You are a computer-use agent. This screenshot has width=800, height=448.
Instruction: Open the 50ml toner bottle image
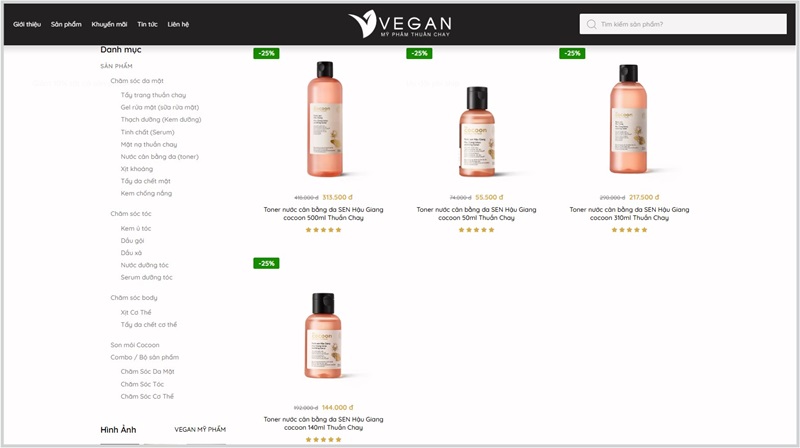click(477, 132)
